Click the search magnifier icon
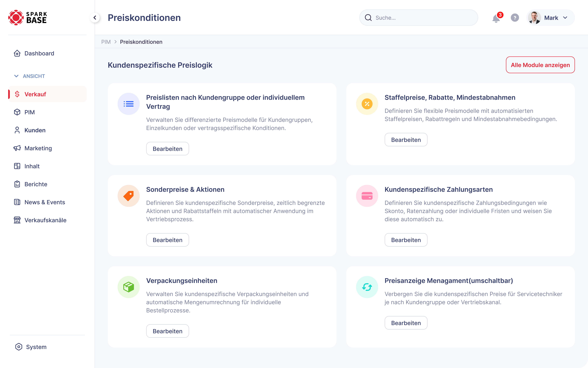The height and width of the screenshot is (368, 588). [x=368, y=17]
